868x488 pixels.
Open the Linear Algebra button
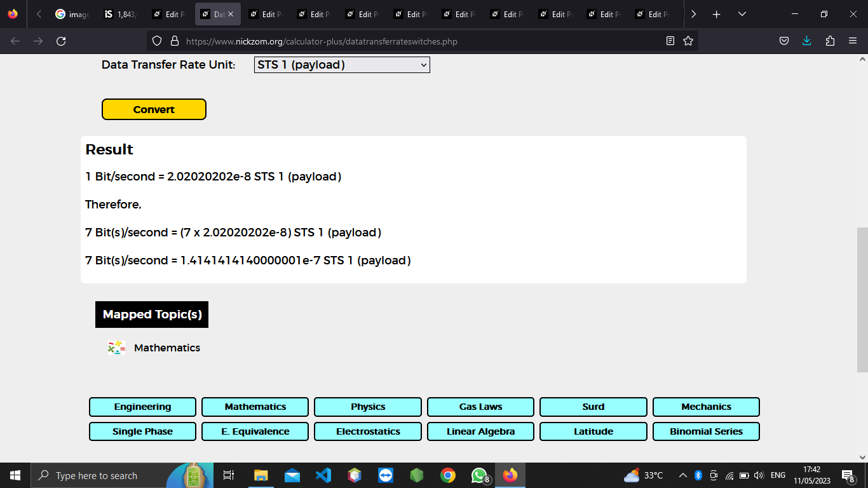[x=480, y=431]
